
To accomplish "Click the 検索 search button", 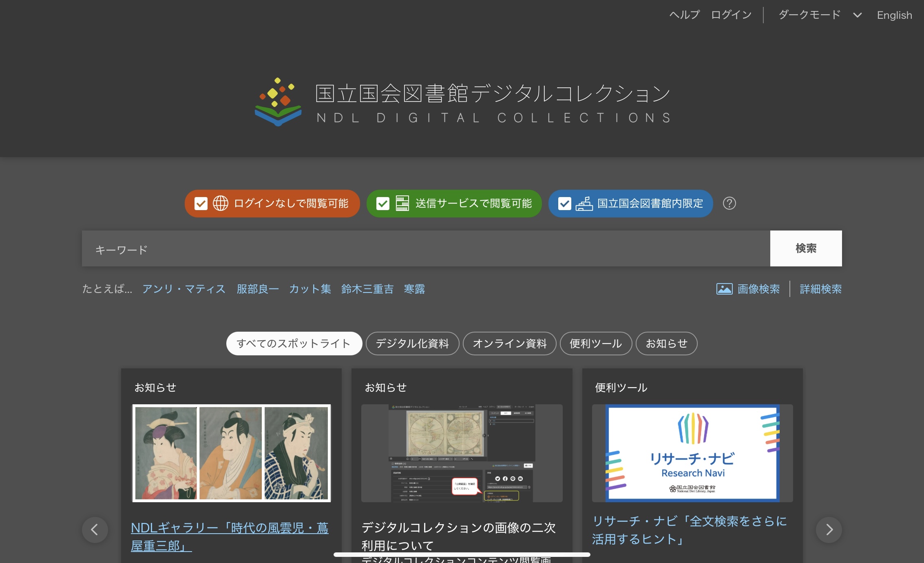I will (806, 248).
